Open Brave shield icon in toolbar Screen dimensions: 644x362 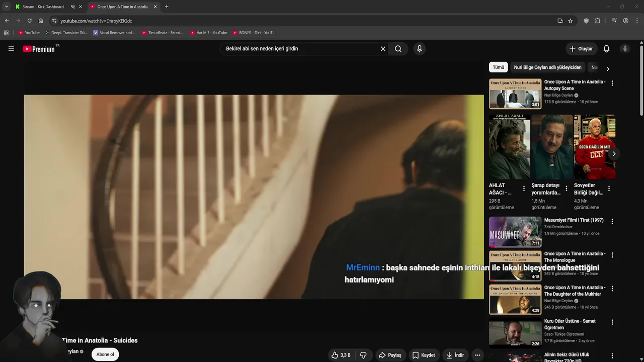pyautogui.click(x=586, y=21)
